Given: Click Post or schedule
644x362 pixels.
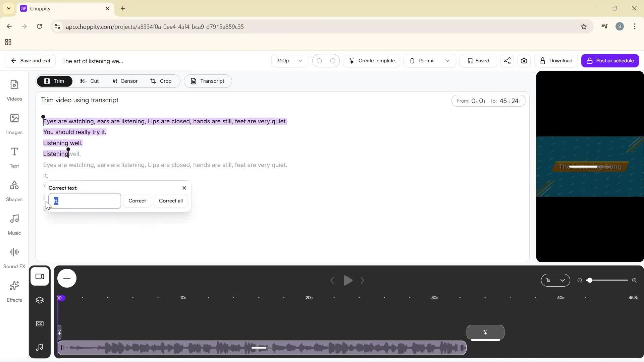Looking at the screenshot, I should [610, 61].
